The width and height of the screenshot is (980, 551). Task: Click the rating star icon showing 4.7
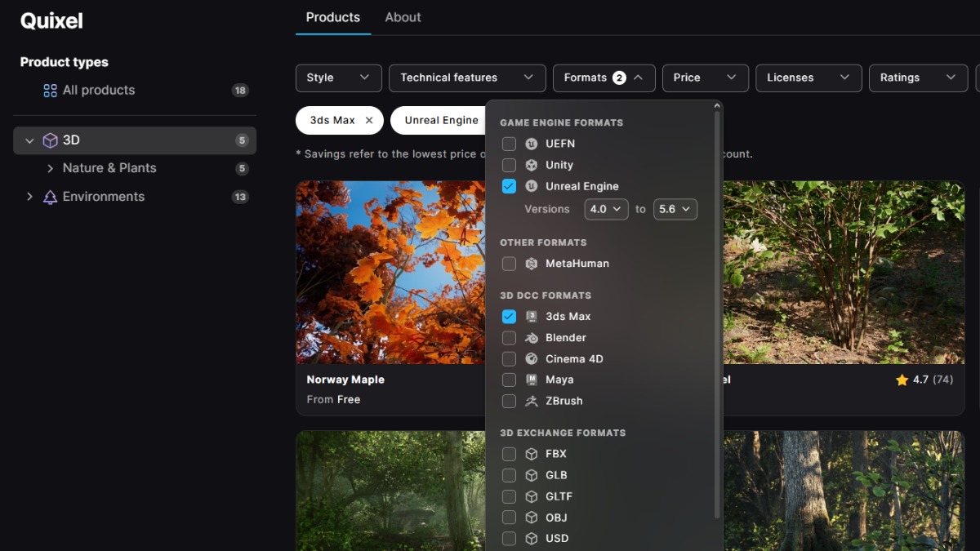(x=902, y=380)
